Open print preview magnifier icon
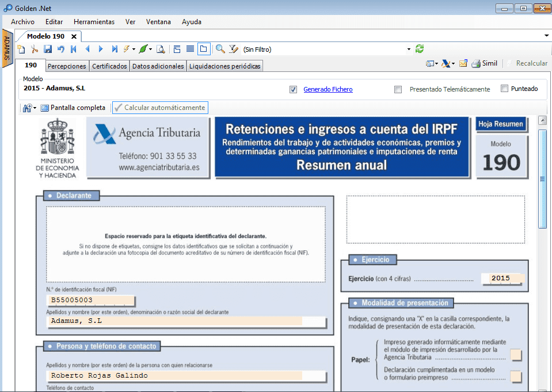 (161, 50)
